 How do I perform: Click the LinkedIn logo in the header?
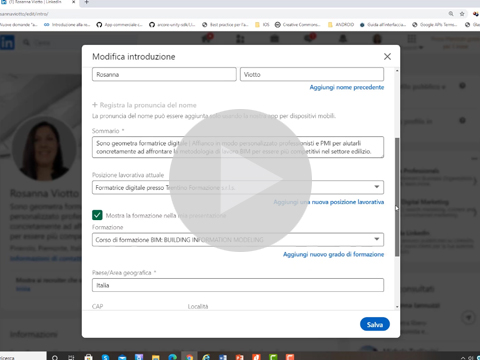(x=7, y=42)
